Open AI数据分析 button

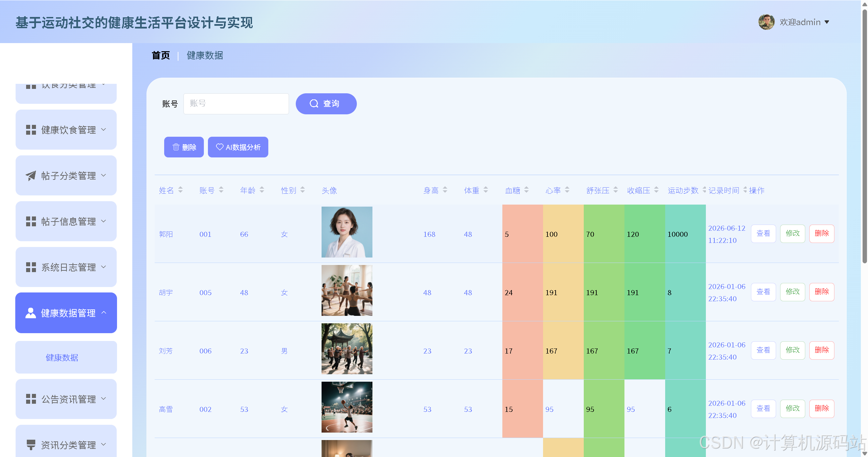[238, 147]
